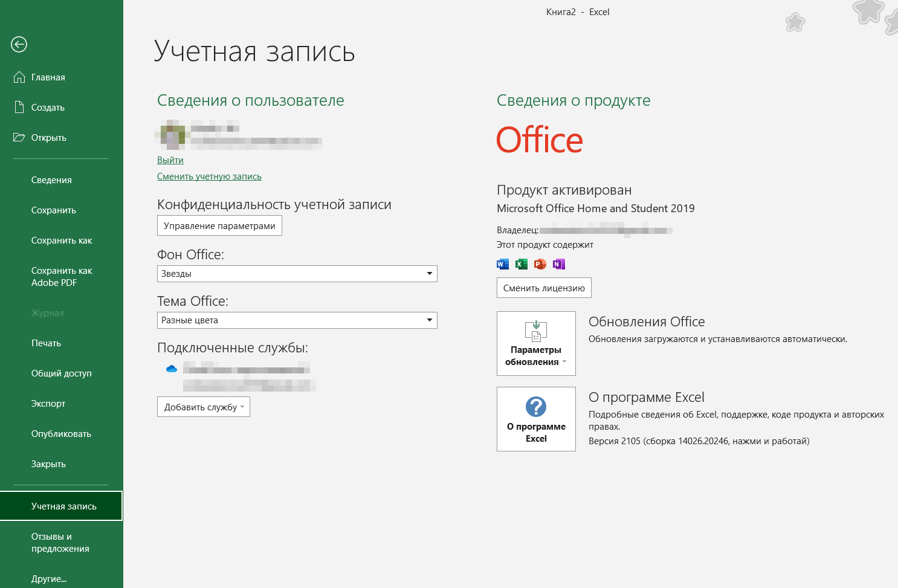Click the Excel app icon
The image size is (898, 588).
(522, 264)
